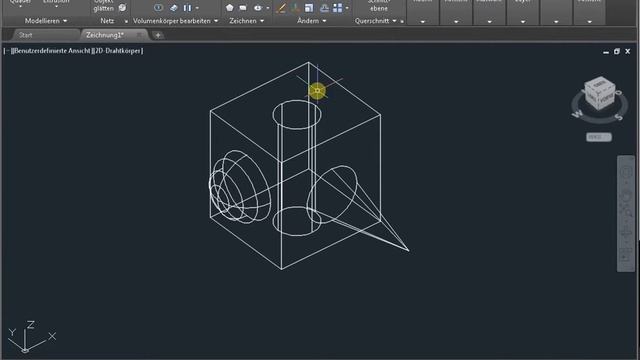The image size is (640, 360).
Task: Click the Netz panel label
Action: pyautogui.click(x=107, y=21)
